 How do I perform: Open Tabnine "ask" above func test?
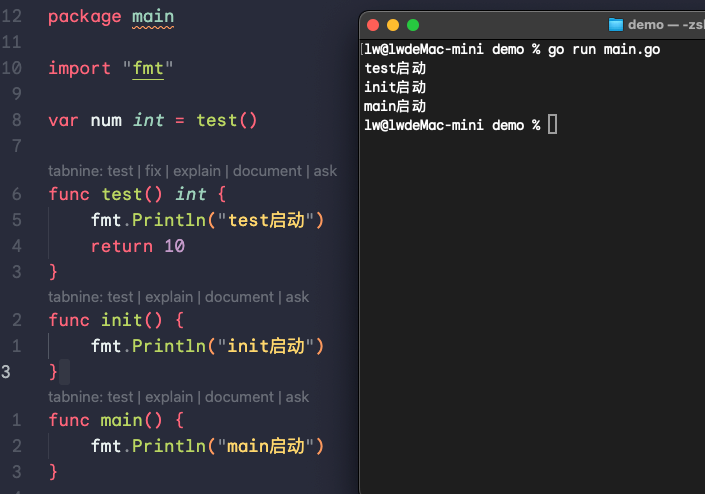325,171
